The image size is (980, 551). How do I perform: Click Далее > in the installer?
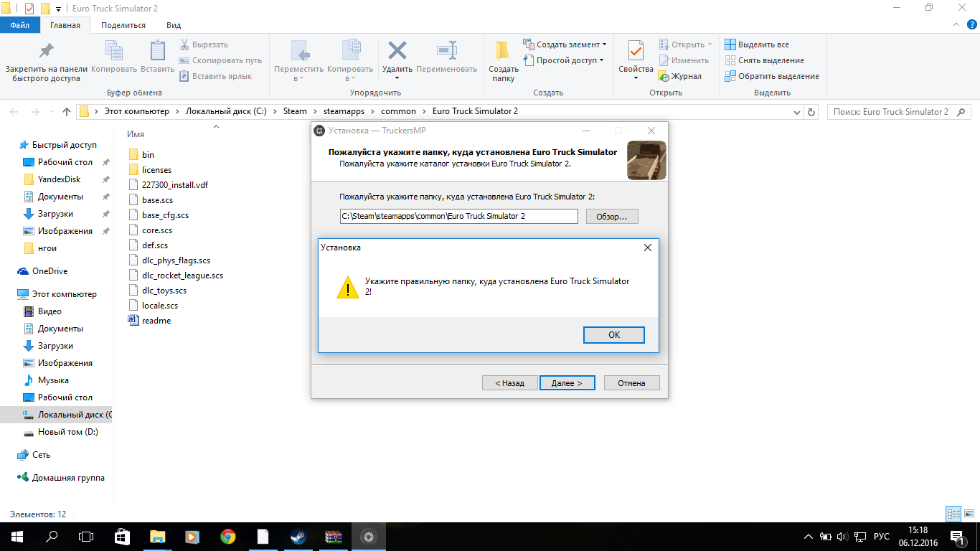click(567, 383)
